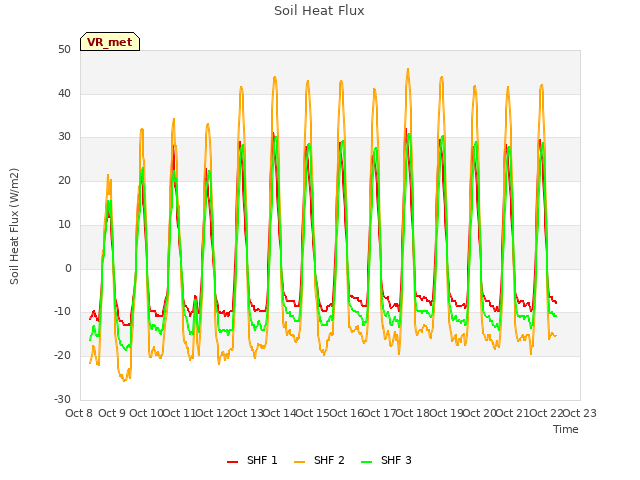Click the green SHF 3 legend swatch

click(x=367, y=462)
